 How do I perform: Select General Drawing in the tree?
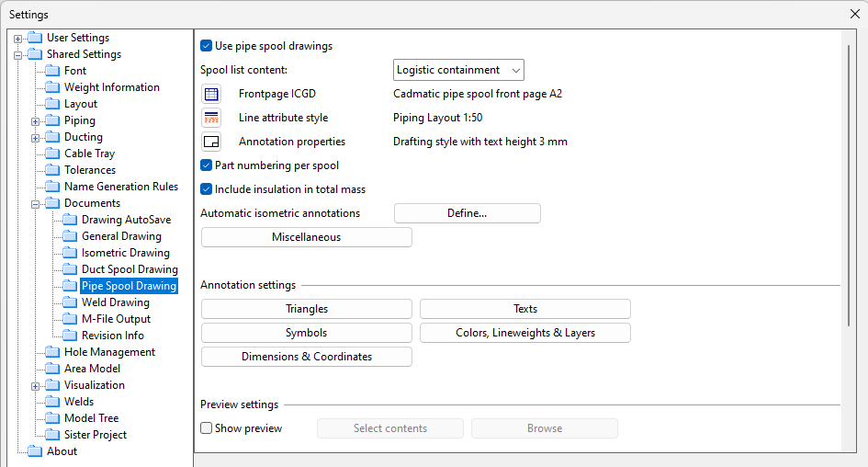tap(121, 236)
